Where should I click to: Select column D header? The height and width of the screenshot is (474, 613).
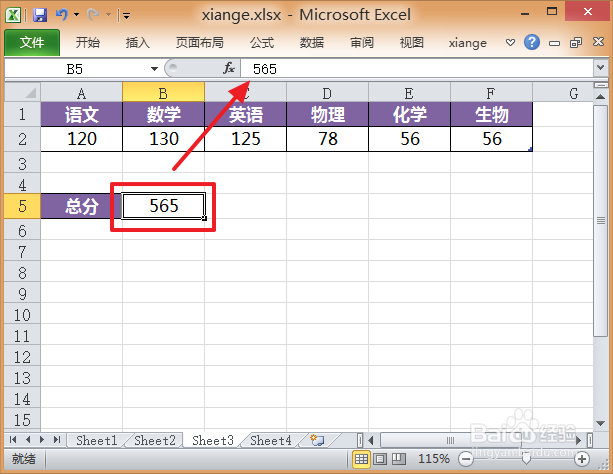(x=327, y=93)
